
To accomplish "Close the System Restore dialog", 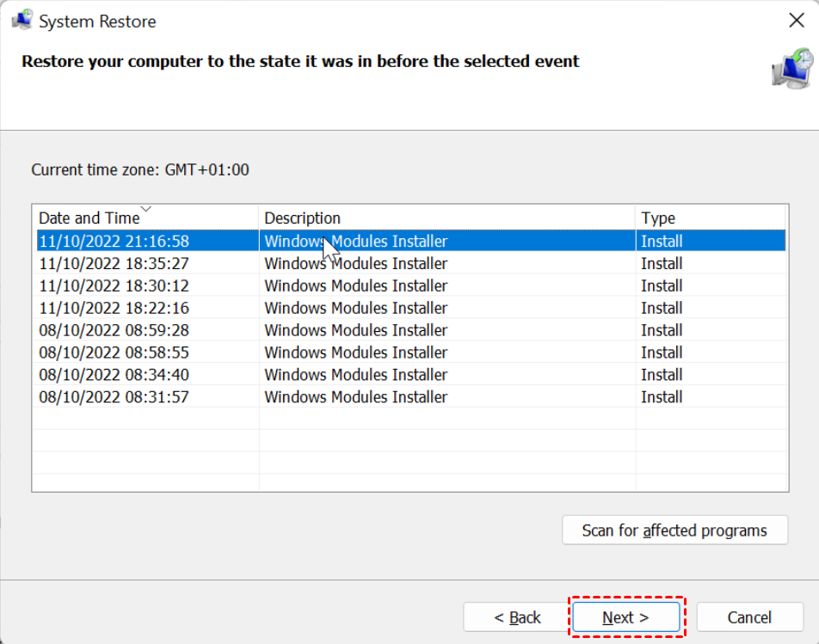I will tap(796, 21).
